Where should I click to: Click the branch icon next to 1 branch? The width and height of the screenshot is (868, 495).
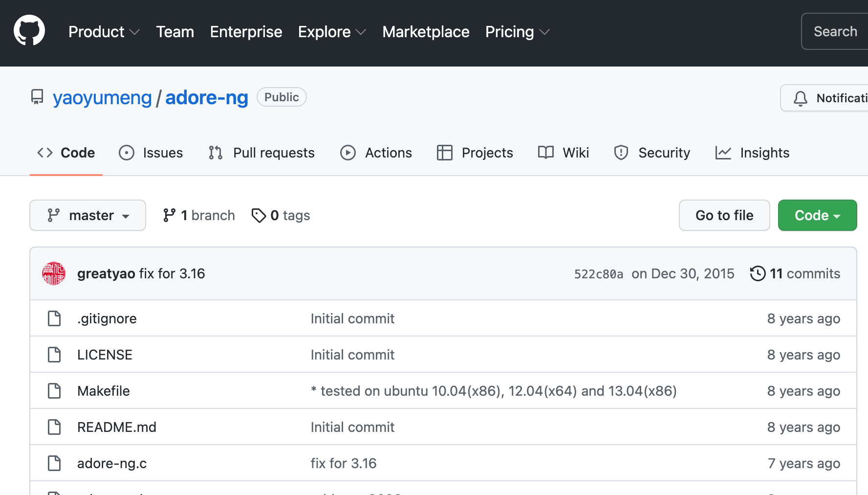click(170, 215)
